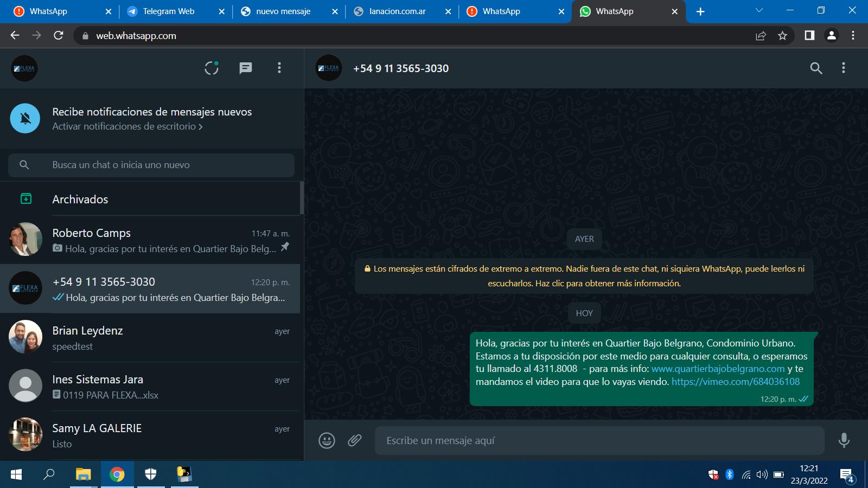Bookmark this page with star icon
Image resolution: width=868 pixels, height=488 pixels.
(782, 36)
